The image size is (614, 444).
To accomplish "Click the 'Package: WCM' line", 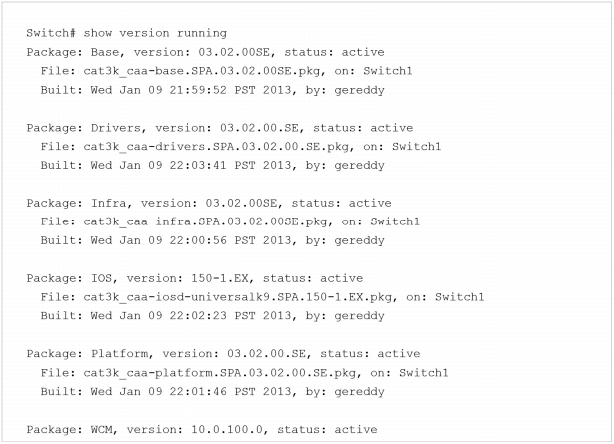I will [x=202, y=430].
